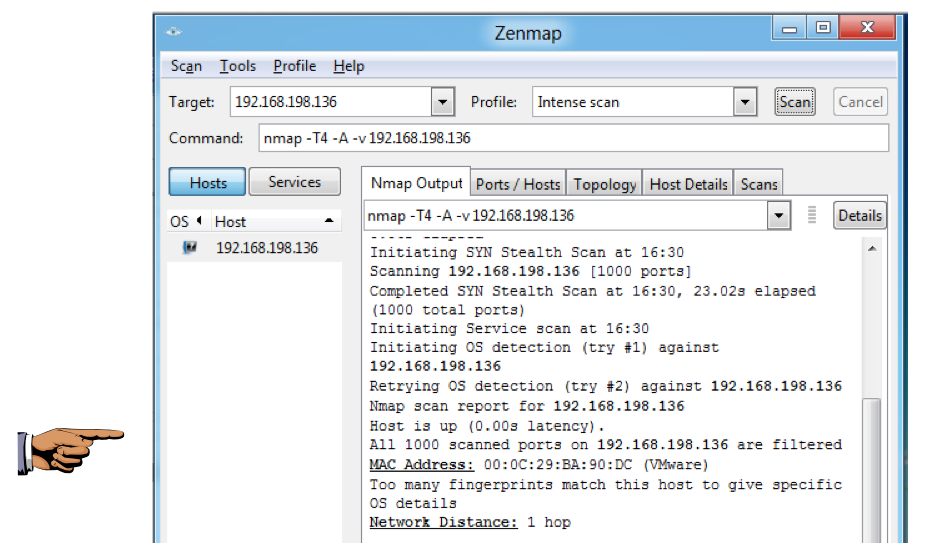Click the MAC Address: underlined label
Image resolution: width=925 pixels, height=553 pixels.
(421, 464)
